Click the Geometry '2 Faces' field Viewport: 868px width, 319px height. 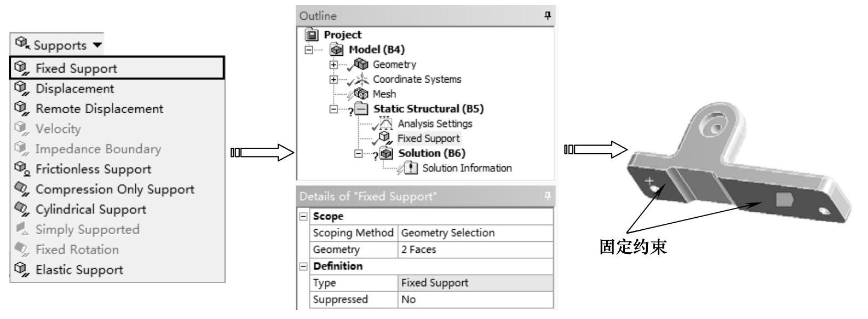click(x=475, y=250)
